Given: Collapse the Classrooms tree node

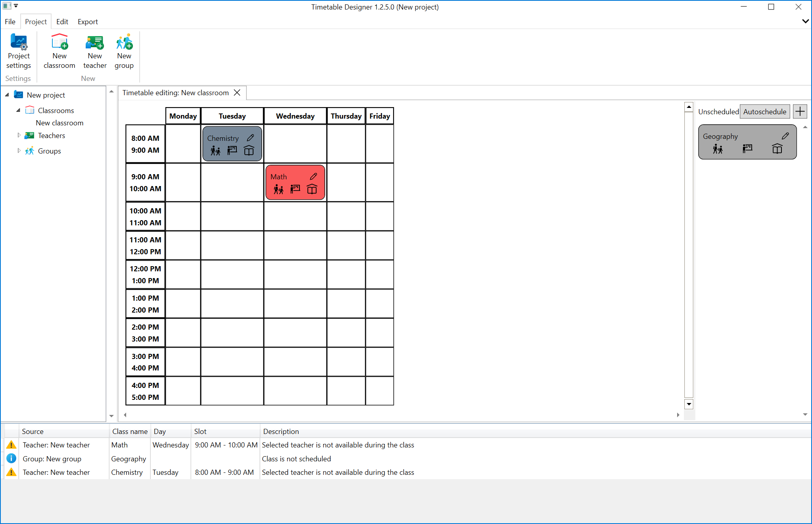Looking at the screenshot, I should tap(18, 110).
